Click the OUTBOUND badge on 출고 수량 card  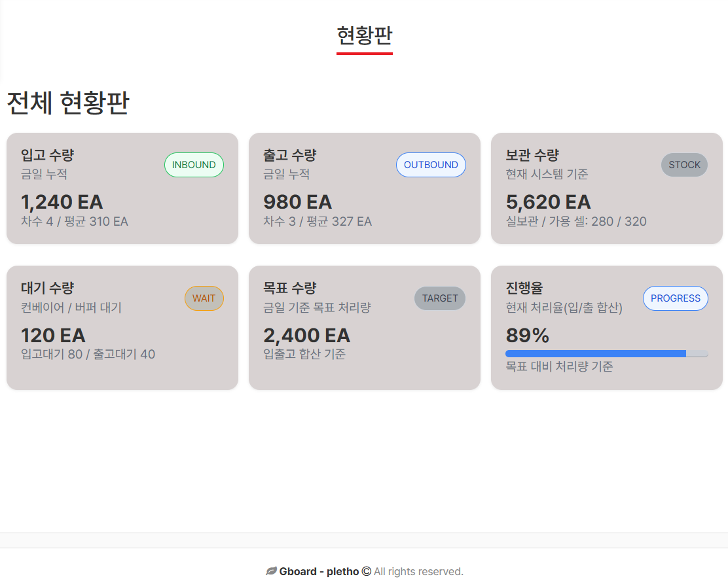pyautogui.click(x=431, y=165)
